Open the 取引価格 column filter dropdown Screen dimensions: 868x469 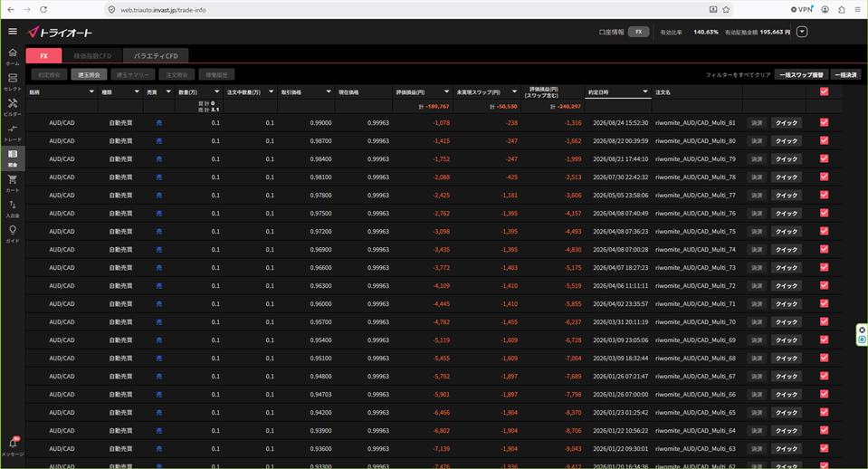point(329,92)
